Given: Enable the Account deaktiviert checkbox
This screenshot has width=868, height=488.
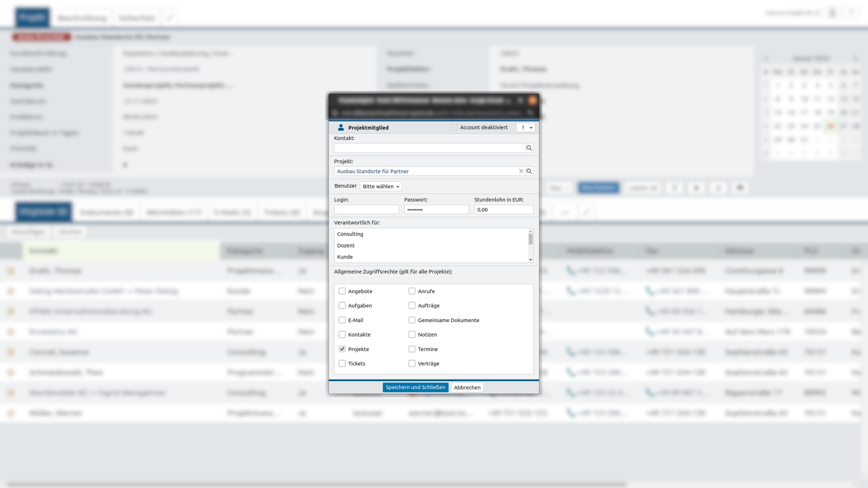Looking at the screenshot, I should pyautogui.click(x=454, y=127).
